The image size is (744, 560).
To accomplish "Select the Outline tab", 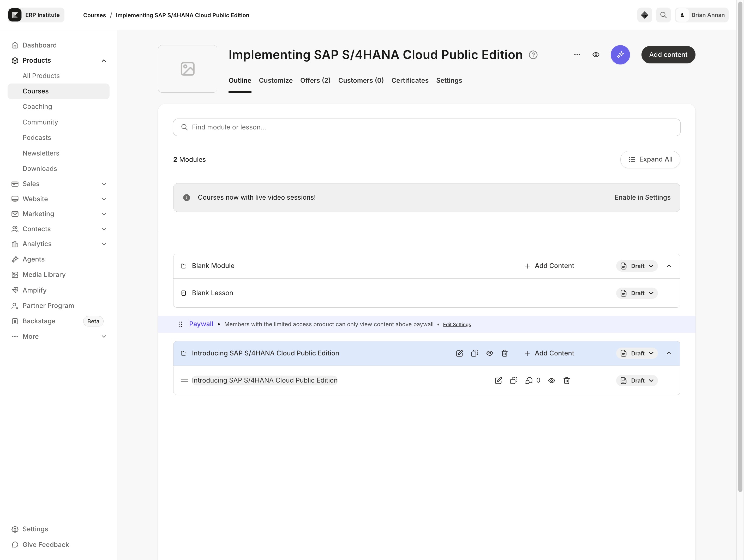I will click(240, 80).
